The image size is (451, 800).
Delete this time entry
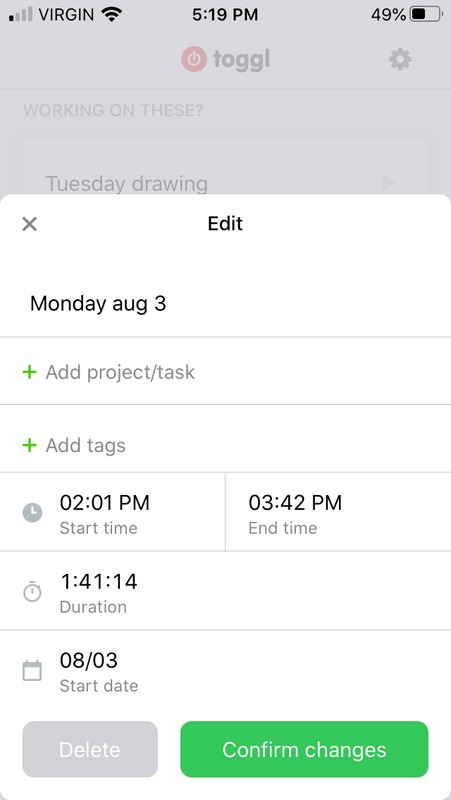pyautogui.click(x=90, y=749)
